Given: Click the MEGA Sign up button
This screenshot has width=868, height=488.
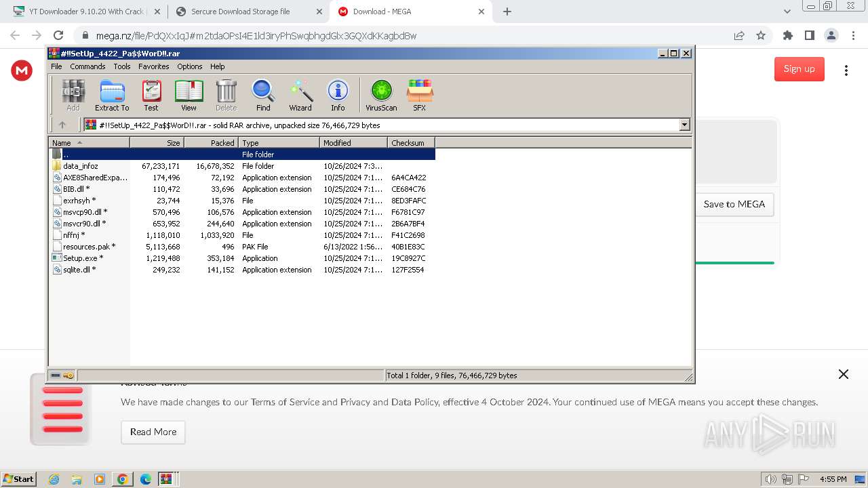Looking at the screenshot, I should point(800,68).
